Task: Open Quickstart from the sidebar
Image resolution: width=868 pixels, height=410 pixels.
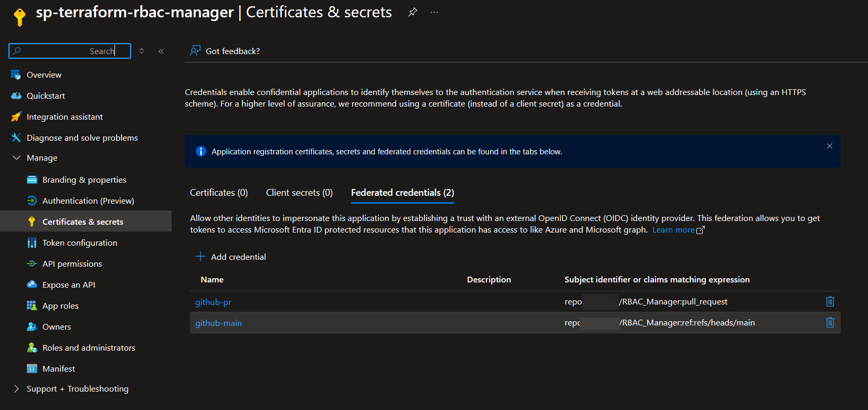Action: [46, 96]
